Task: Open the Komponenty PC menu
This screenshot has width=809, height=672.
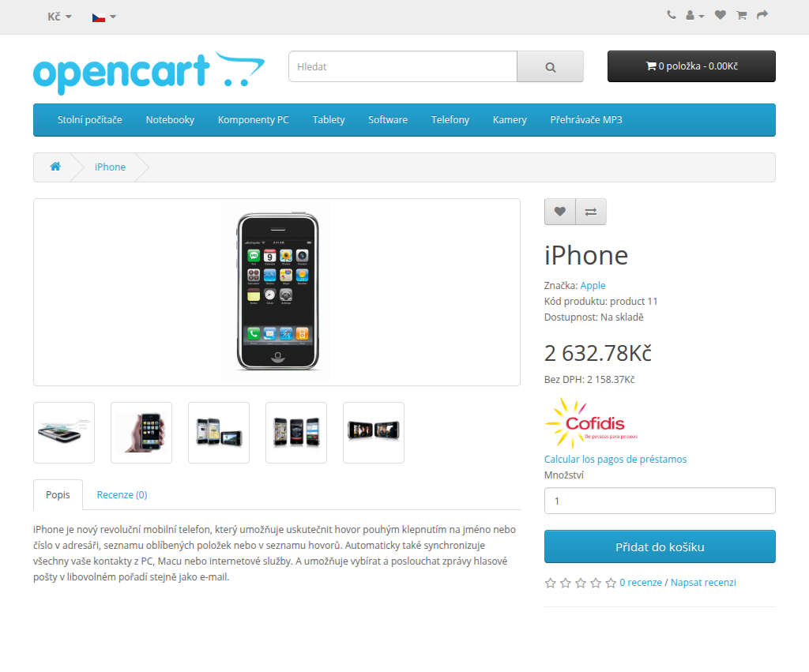Action: point(254,120)
